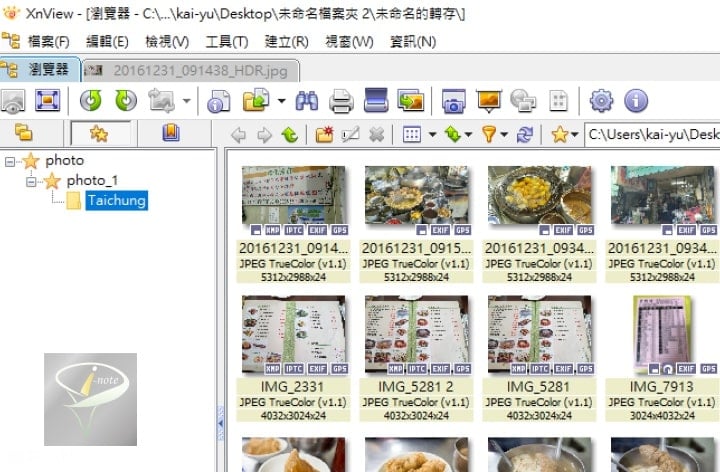
Task: Click the delete X icon
Action: [376, 135]
